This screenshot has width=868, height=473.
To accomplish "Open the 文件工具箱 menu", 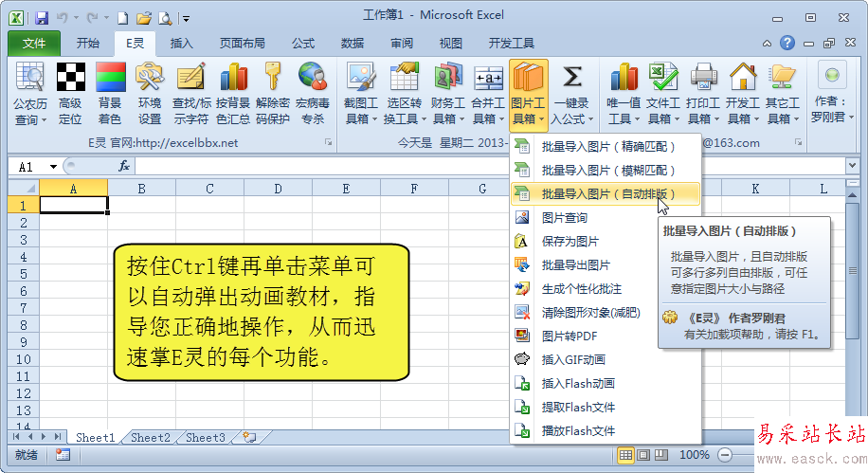I will (x=663, y=94).
